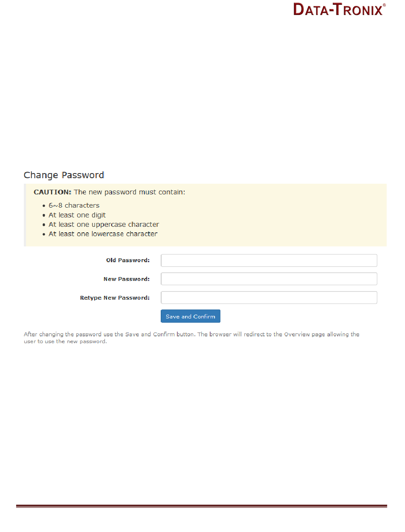
Task: Click "The new password must contain" text
Action: 130,192
